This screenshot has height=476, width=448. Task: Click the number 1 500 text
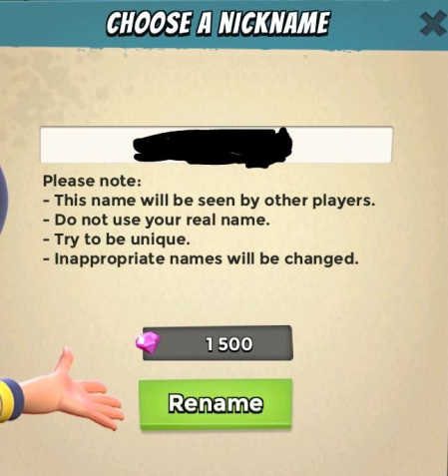[x=228, y=344]
